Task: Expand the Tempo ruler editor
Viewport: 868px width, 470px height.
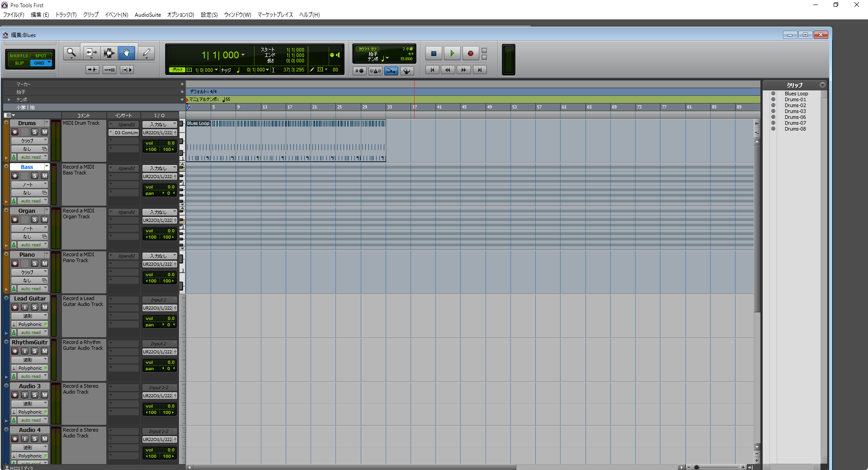Action: (x=9, y=99)
